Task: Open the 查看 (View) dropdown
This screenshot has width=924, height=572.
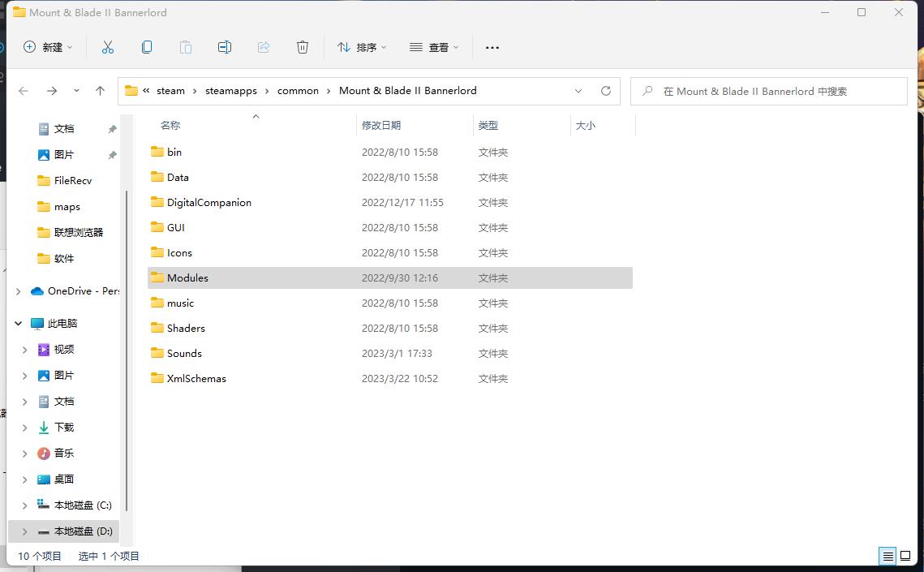Action: (434, 47)
